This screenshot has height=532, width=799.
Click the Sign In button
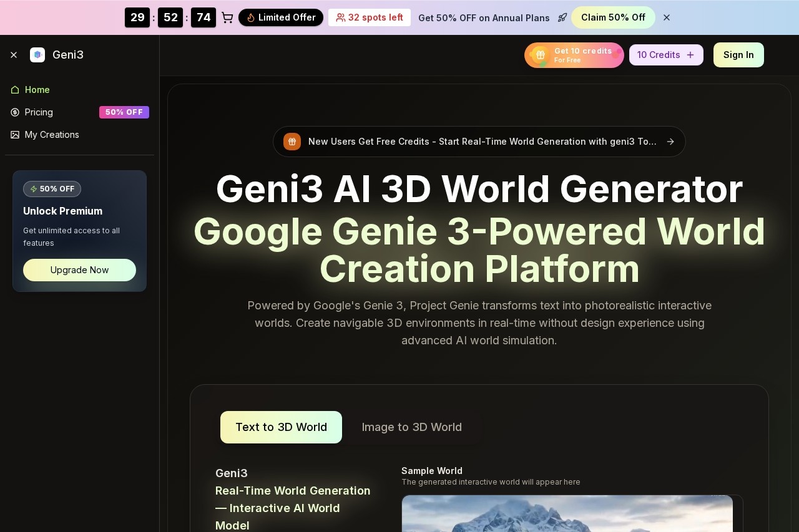[x=738, y=55]
